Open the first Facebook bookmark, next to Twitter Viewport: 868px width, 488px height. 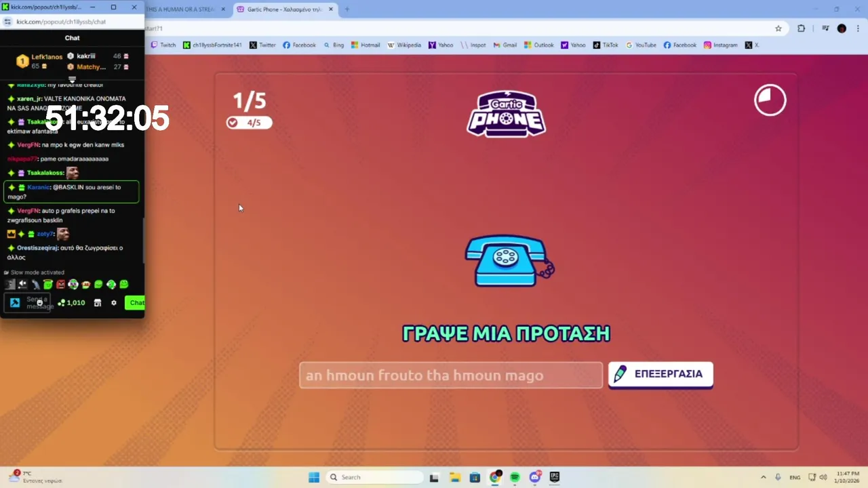point(299,45)
